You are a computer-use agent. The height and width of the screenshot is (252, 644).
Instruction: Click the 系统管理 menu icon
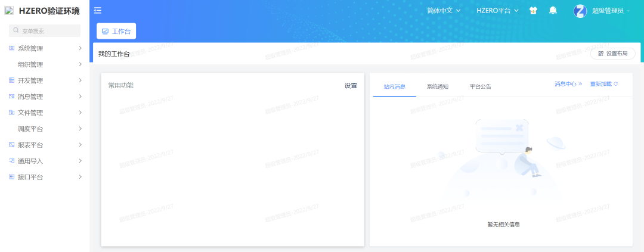[11, 48]
